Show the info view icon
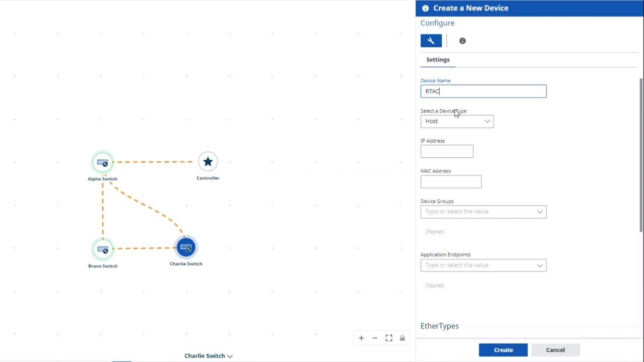This screenshot has width=644, height=362. tap(462, 41)
